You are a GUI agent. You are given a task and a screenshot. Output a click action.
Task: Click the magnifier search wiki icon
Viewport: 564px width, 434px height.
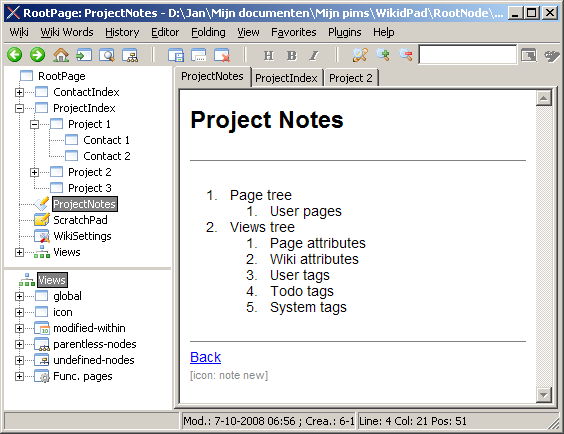[106, 55]
